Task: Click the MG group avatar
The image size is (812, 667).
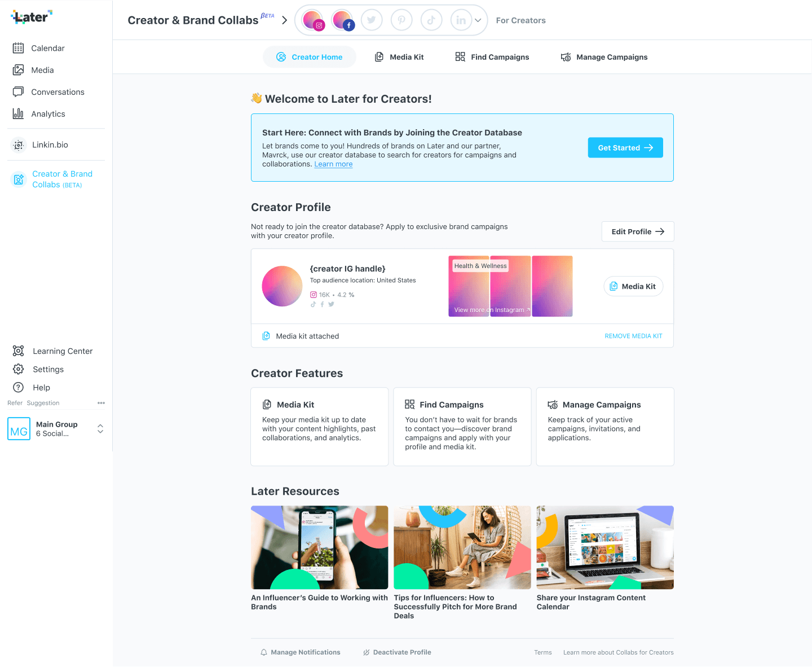Action: [x=19, y=429]
